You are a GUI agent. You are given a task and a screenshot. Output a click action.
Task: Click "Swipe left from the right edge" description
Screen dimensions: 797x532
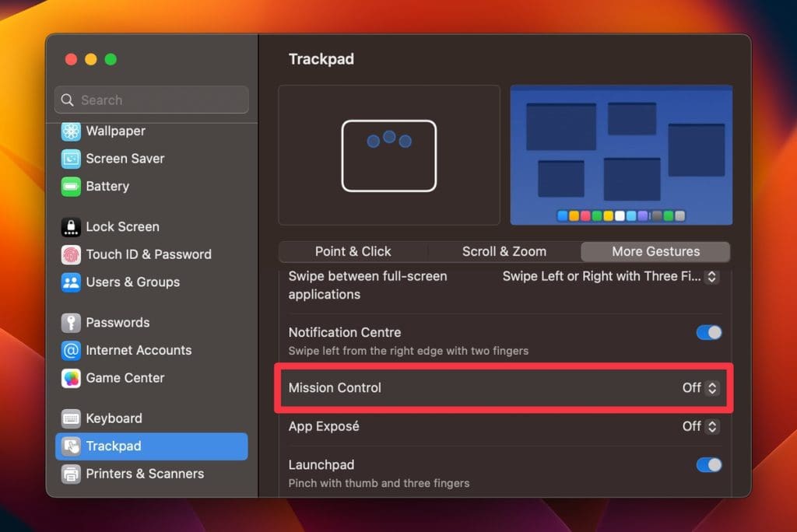(x=408, y=351)
